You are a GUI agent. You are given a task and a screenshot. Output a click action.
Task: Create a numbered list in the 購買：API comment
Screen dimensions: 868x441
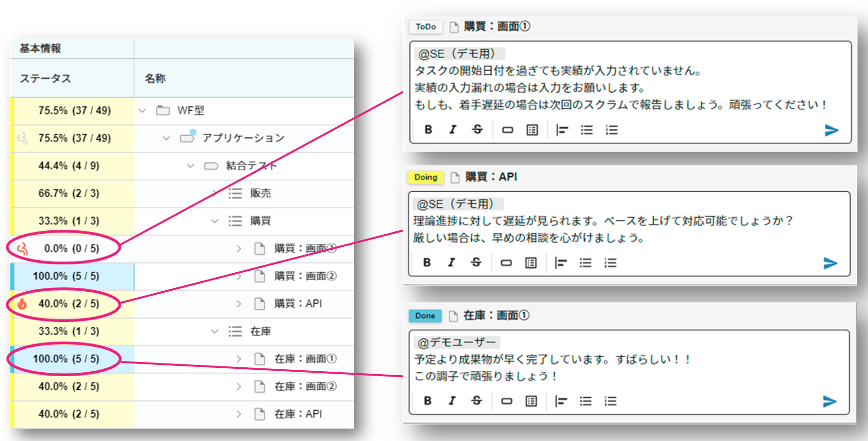(610, 263)
